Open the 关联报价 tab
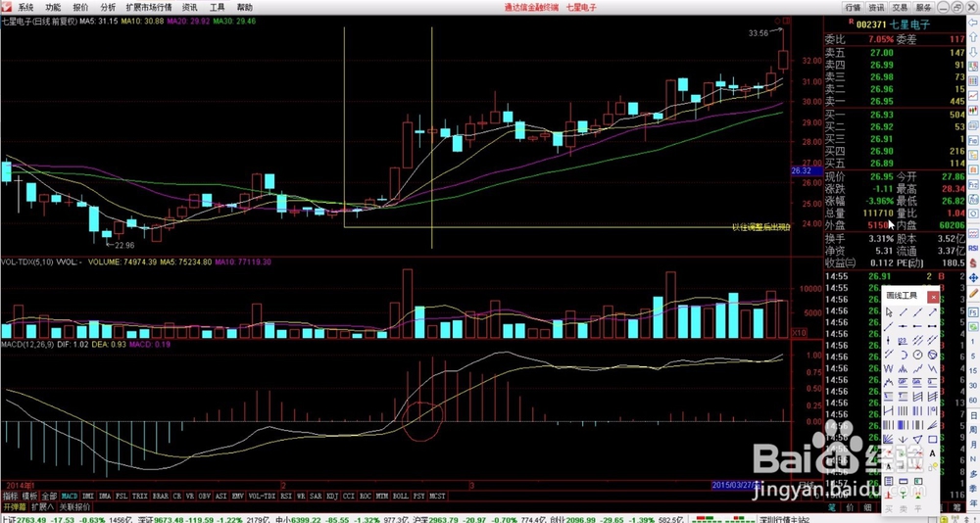Viewport: 980px width, 523px height. tap(75, 506)
